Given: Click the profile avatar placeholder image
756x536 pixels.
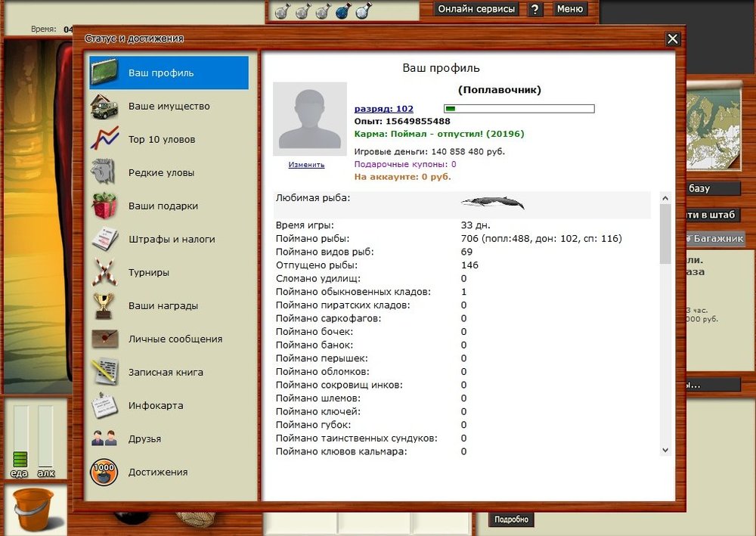Looking at the screenshot, I should pyautogui.click(x=310, y=119).
